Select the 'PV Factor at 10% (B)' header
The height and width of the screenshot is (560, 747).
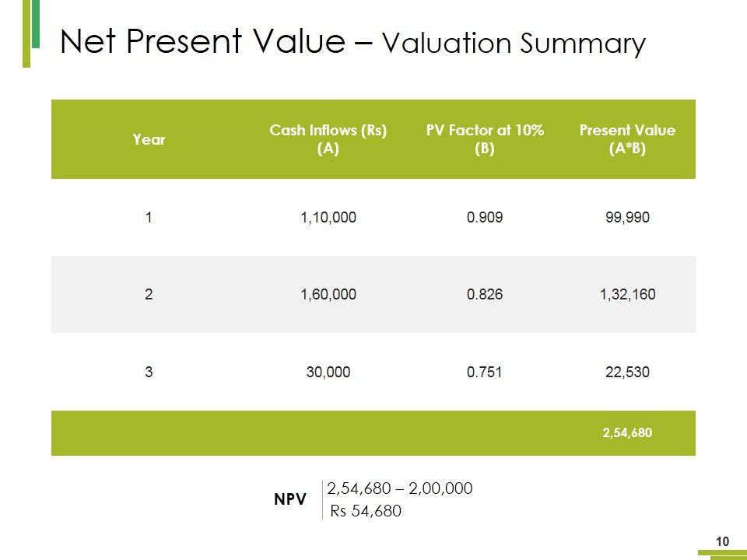click(485, 140)
